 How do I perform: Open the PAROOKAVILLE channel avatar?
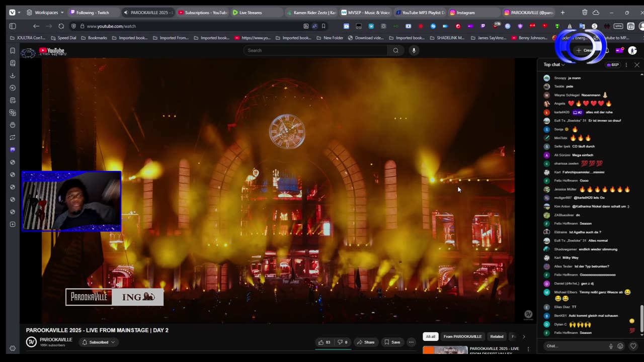pyautogui.click(x=31, y=342)
